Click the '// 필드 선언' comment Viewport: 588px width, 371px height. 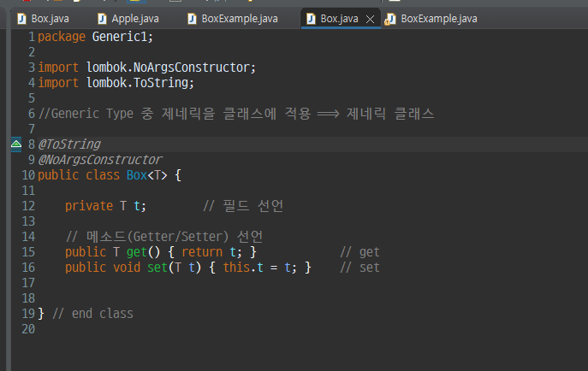tap(243, 205)
